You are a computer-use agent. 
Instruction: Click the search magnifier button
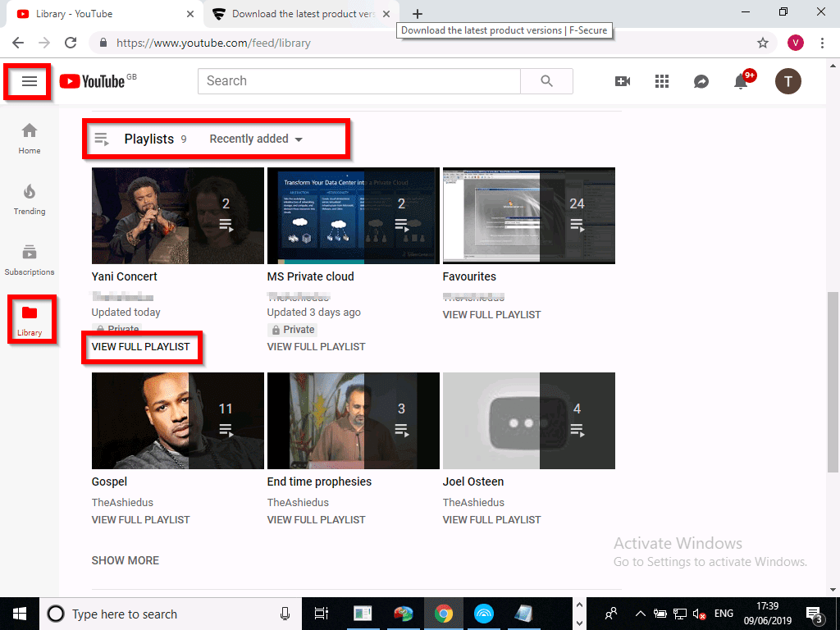pyautogui.click(x=546, y=81)
